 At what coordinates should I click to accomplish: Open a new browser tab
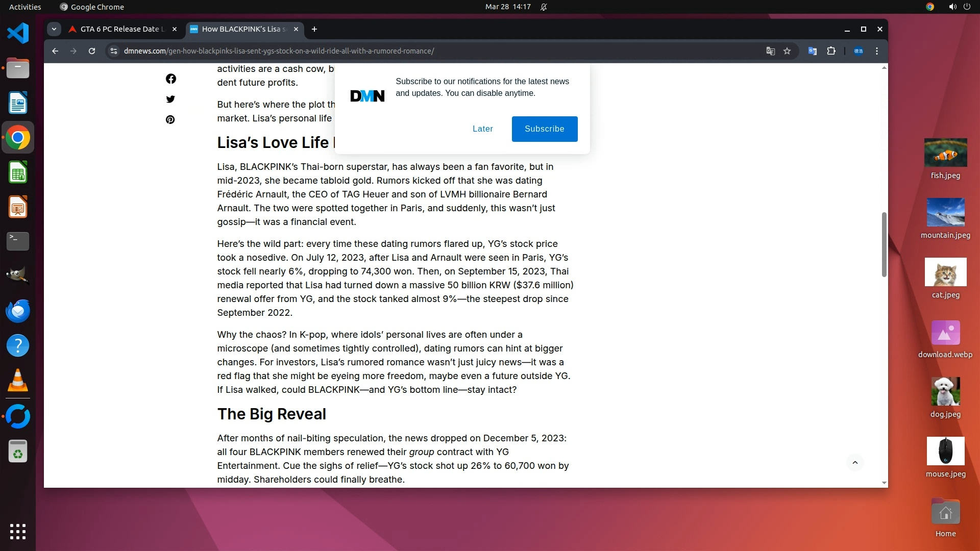click(314, 29)
